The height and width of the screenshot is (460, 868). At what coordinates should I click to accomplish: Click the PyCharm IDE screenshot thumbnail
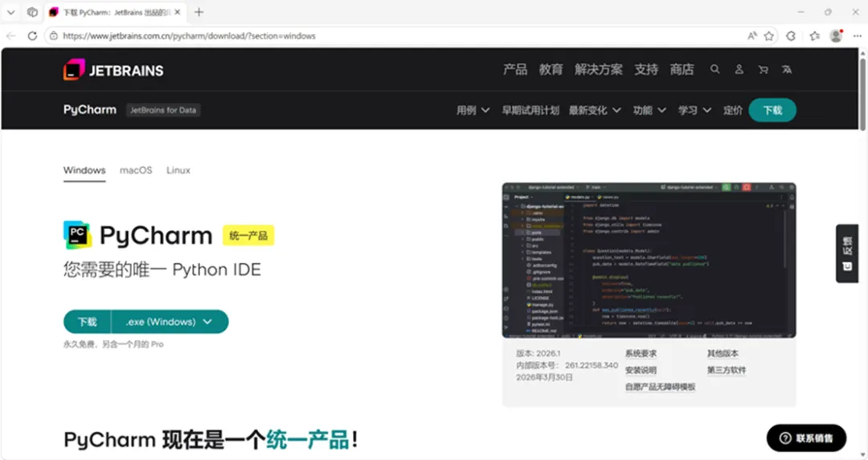tap(649, 260)
